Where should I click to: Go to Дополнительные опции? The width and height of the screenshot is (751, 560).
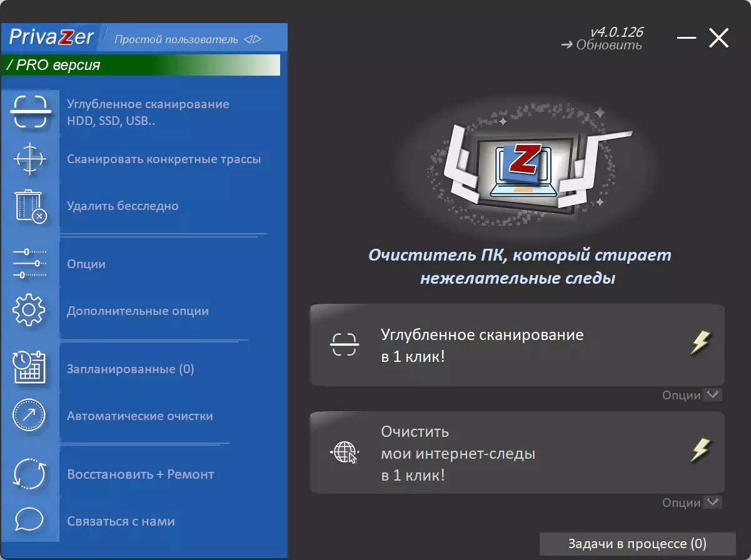tap(138, 311)
